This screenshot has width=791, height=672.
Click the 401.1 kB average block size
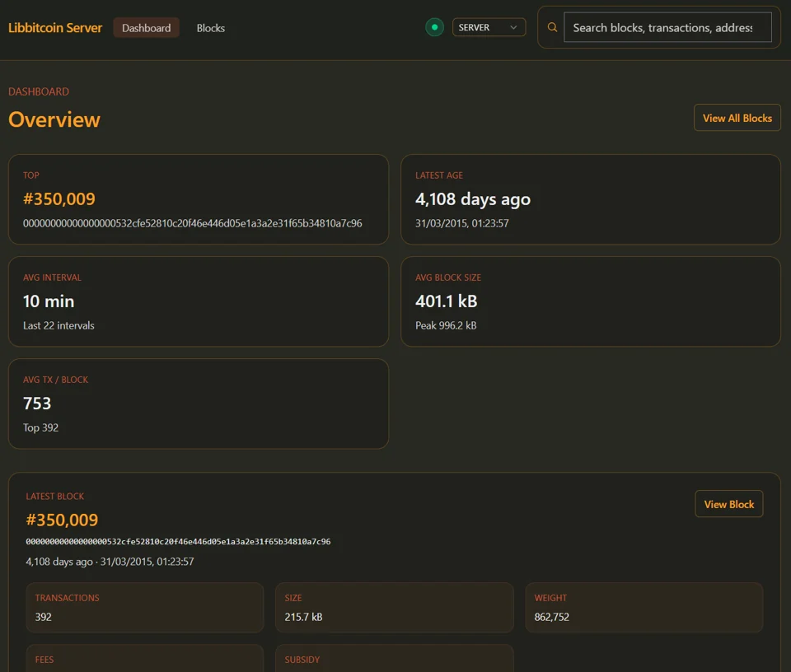(x=446, y=301)
